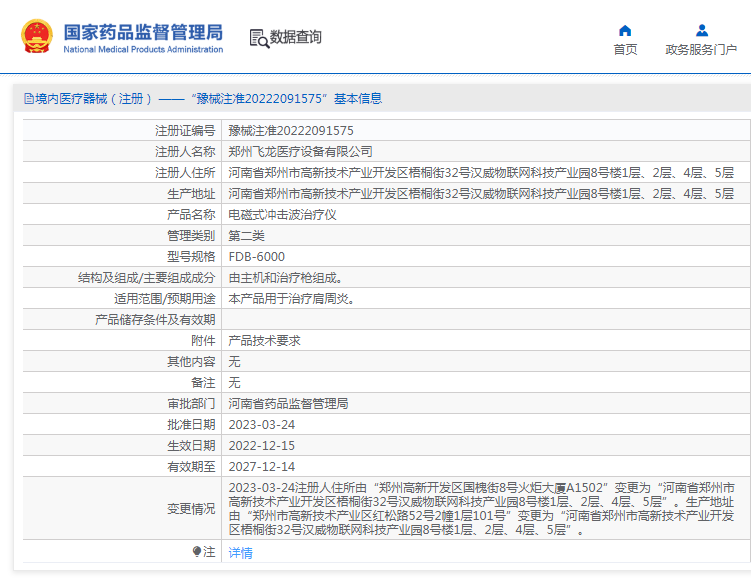Click the national emblem logo

coord(36,36)
